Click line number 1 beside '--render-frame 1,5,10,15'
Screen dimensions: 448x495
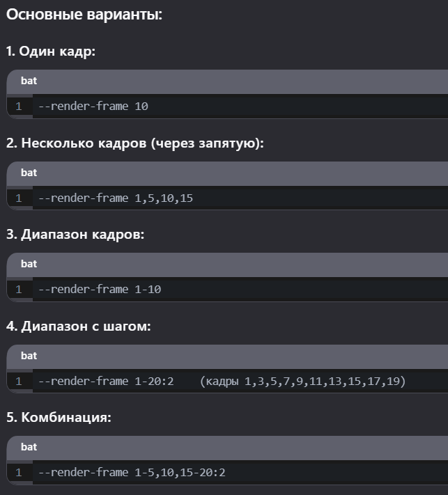coord(19,198)
